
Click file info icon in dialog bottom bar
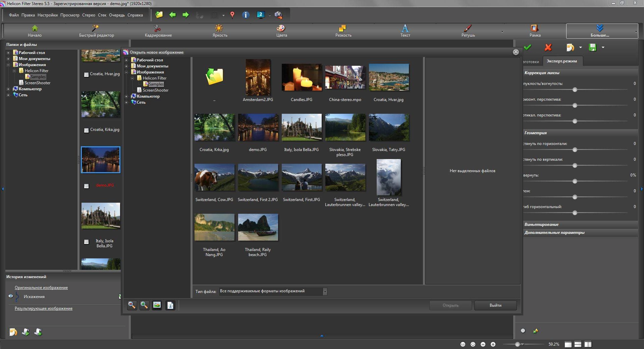coord(170,305)
